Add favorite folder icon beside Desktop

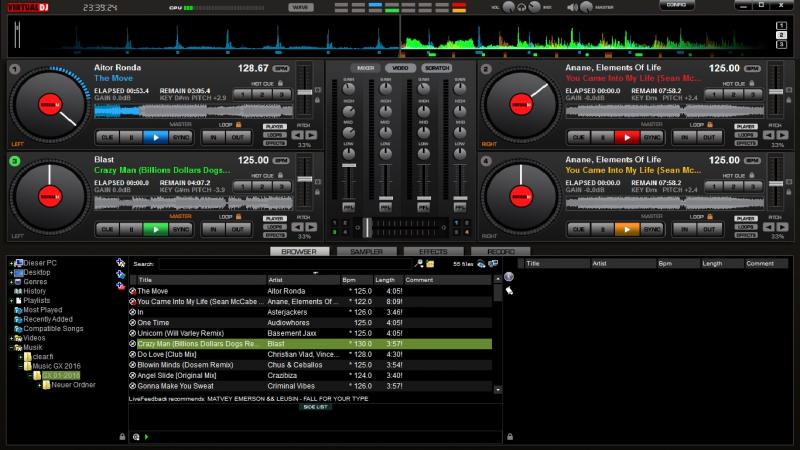pos(120,274)
